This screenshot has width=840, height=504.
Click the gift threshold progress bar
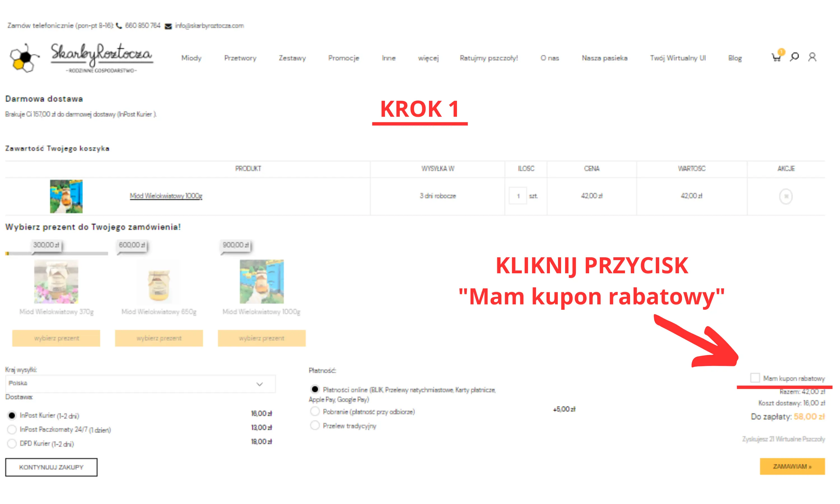pyautogui.click(x=57, y=253)
